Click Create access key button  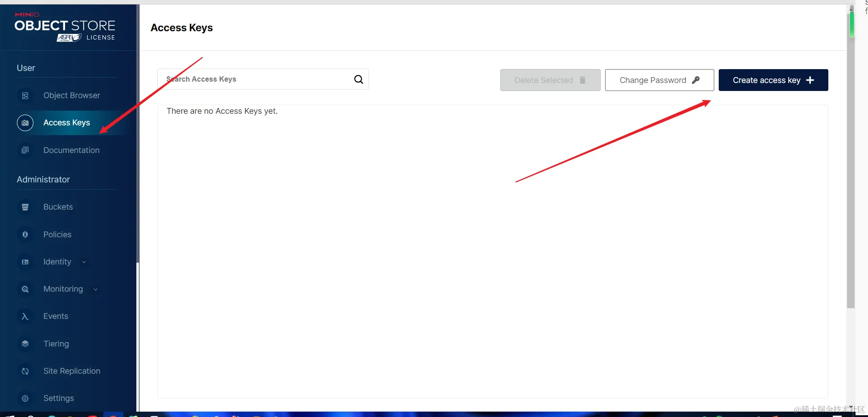[x=773, y=80]
